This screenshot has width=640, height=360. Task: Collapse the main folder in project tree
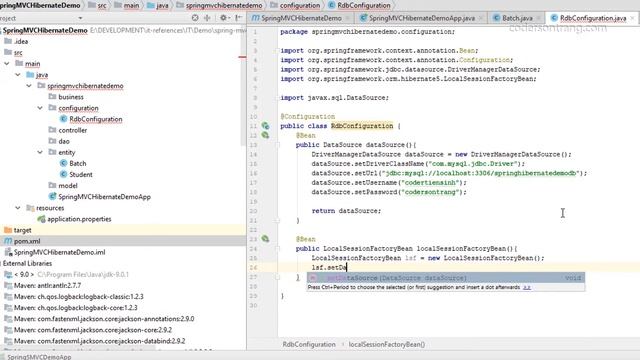tap(7, 64)
